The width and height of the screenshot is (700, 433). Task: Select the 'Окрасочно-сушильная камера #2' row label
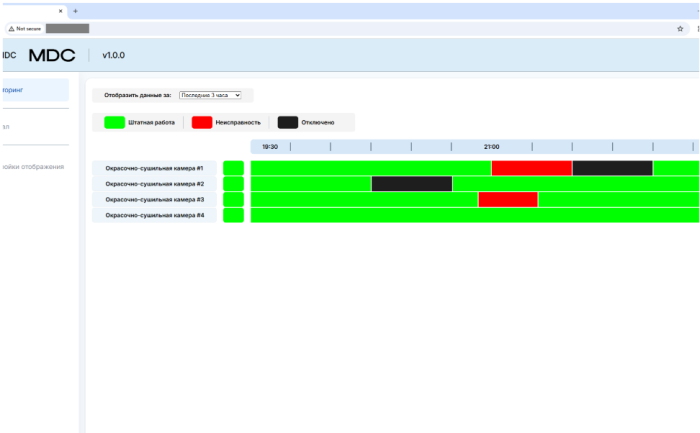click(x=154, y=184)
